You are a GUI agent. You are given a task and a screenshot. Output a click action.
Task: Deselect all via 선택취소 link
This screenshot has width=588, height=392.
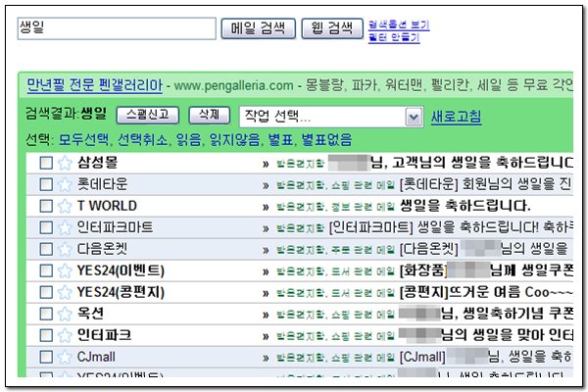coord(142,140)
